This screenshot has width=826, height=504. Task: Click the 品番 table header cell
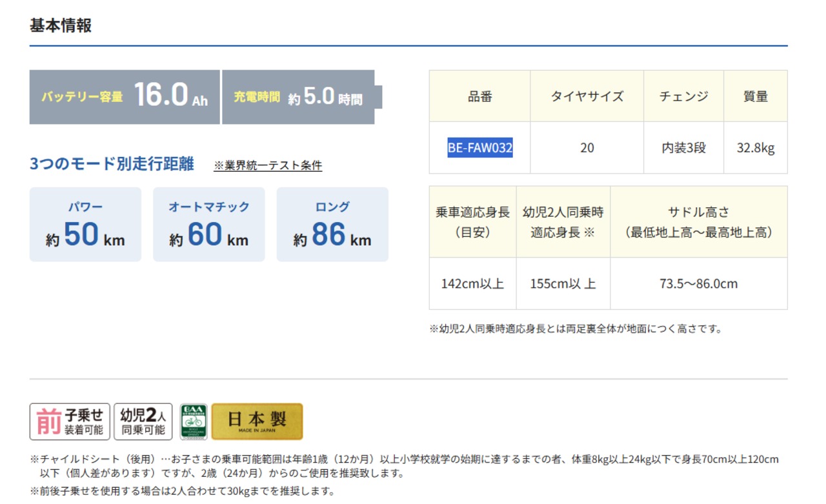479,96
